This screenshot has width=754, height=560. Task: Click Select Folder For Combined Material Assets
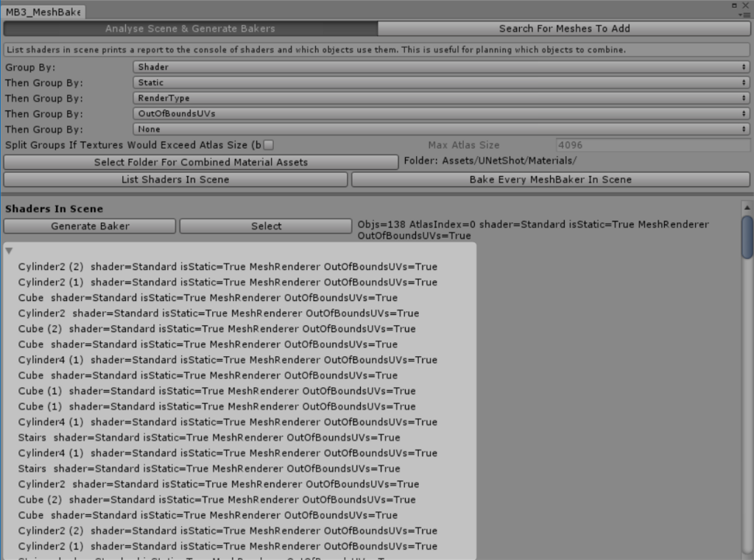[201, 162]
